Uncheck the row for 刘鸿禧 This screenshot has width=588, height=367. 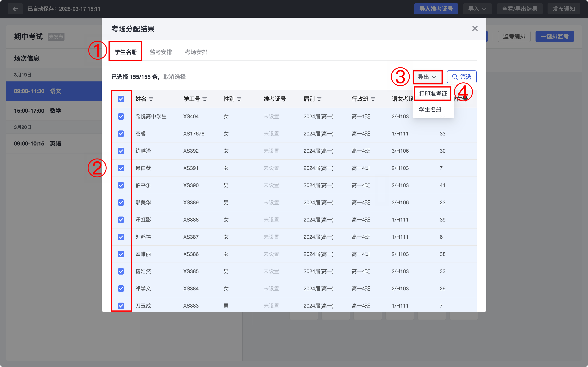coord(121,237)
